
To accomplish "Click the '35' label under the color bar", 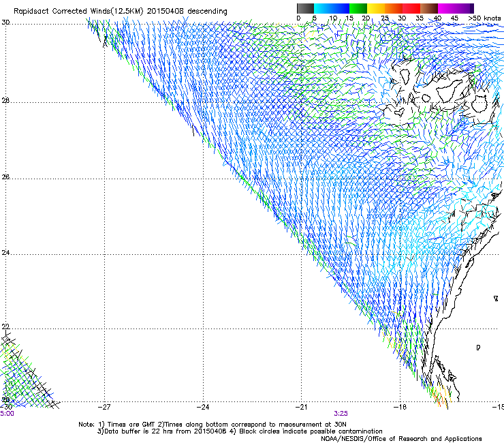I will (x=420, y=18).
